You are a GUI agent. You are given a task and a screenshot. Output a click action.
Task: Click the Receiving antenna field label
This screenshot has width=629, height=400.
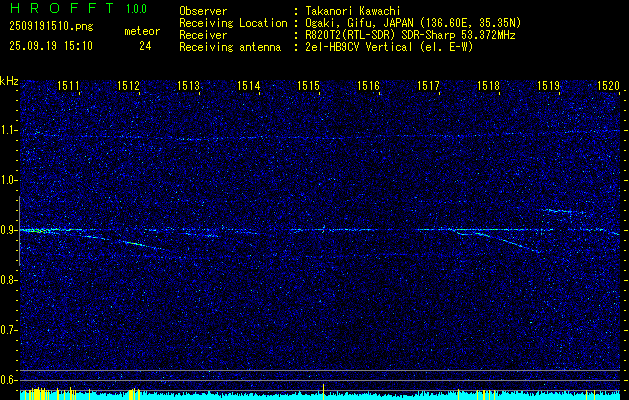(230, 47)
